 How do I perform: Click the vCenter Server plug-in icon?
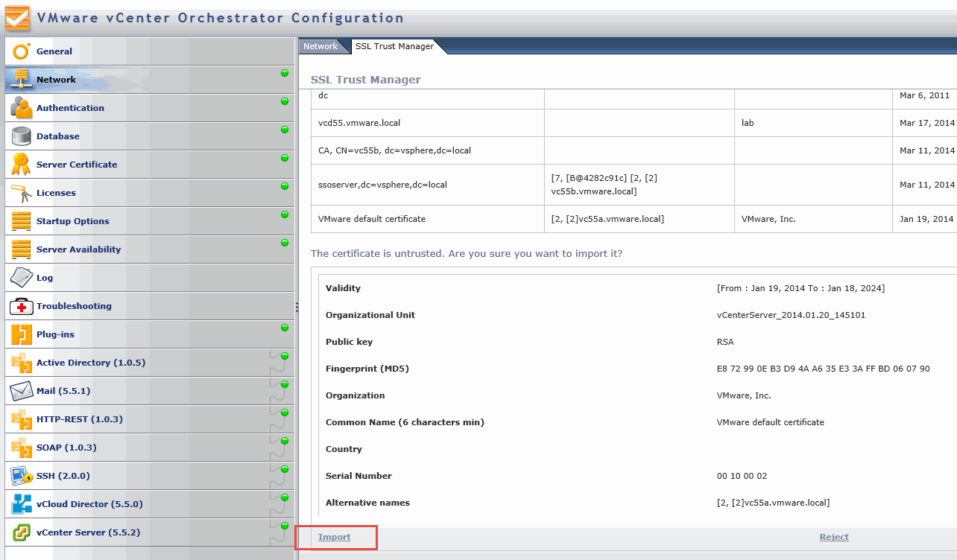click(22, 532)
